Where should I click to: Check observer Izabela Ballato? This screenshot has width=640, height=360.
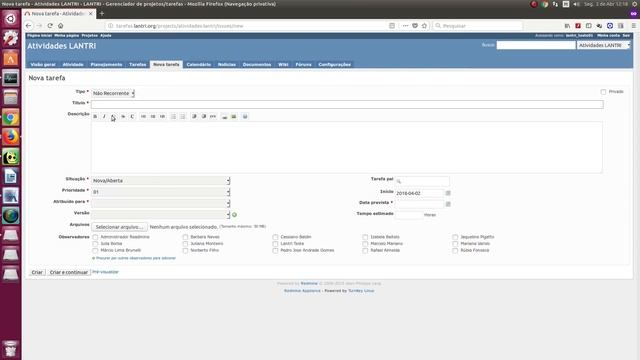point(365,237)
